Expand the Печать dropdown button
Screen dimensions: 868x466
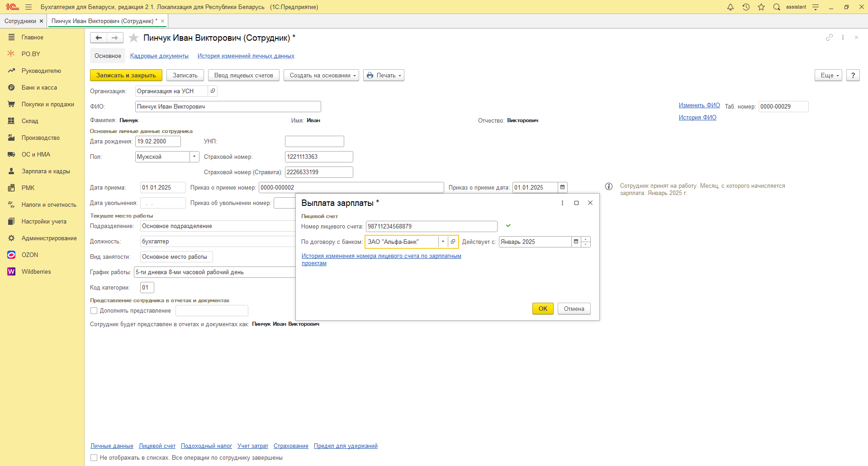tap(384, 75)
